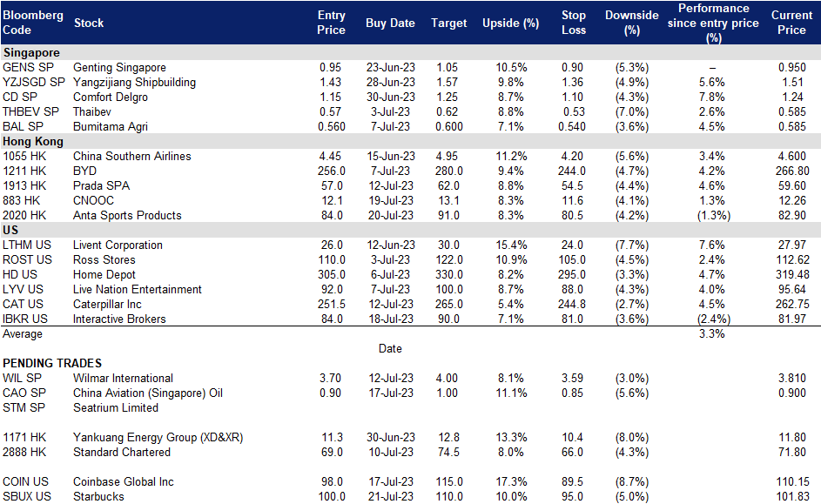Click Thaibev's (7.0%) downside value

(x=632, y=111)
